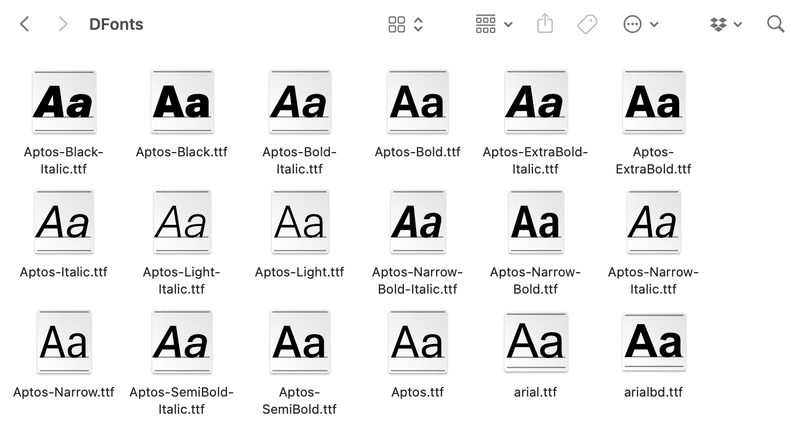Screen dimensions: 800x421
Task: Open the Dropbox toolbar menu
Action: (726, 24)
